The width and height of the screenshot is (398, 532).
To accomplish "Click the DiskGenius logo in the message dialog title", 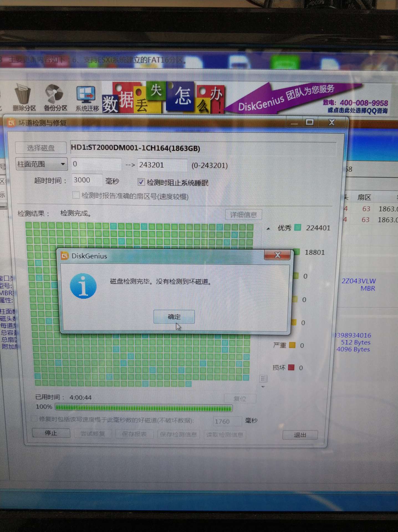I will 65,256.
